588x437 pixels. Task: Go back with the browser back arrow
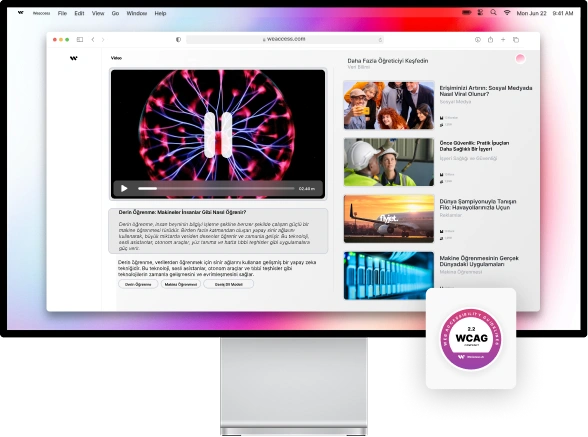coord(93,39)
